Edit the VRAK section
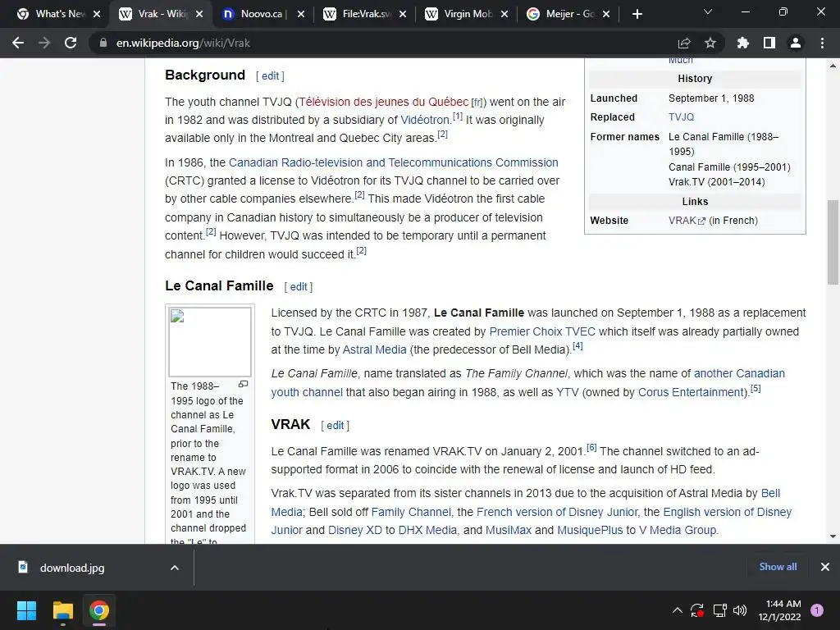Screen dimensions: 840x630 [336, 426]
